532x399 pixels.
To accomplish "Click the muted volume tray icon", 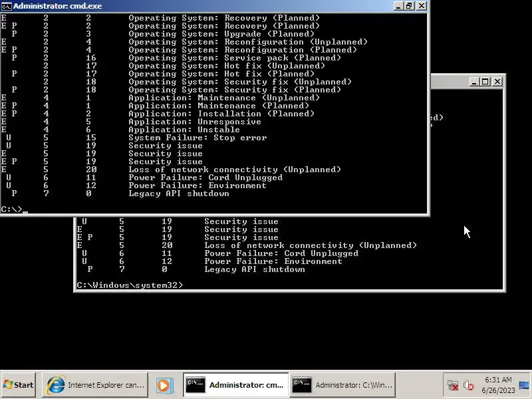I will [469, 386].
